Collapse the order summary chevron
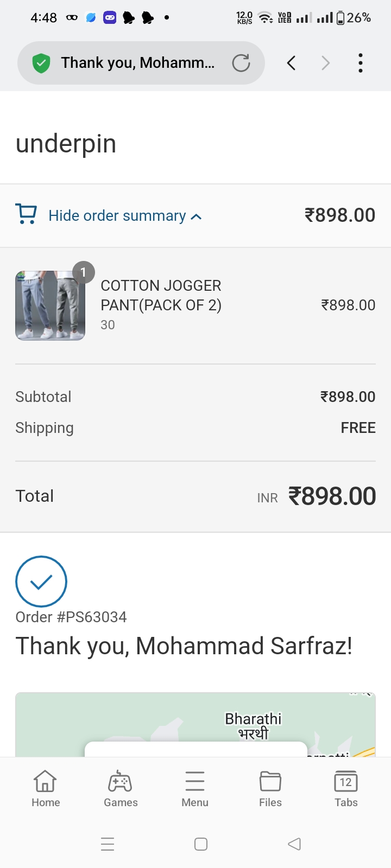391x868 pixels. click(x=197, y=217)
